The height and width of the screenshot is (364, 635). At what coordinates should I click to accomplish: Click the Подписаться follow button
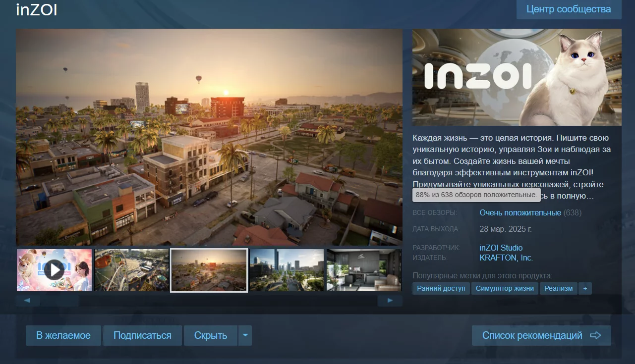[142, 335]
